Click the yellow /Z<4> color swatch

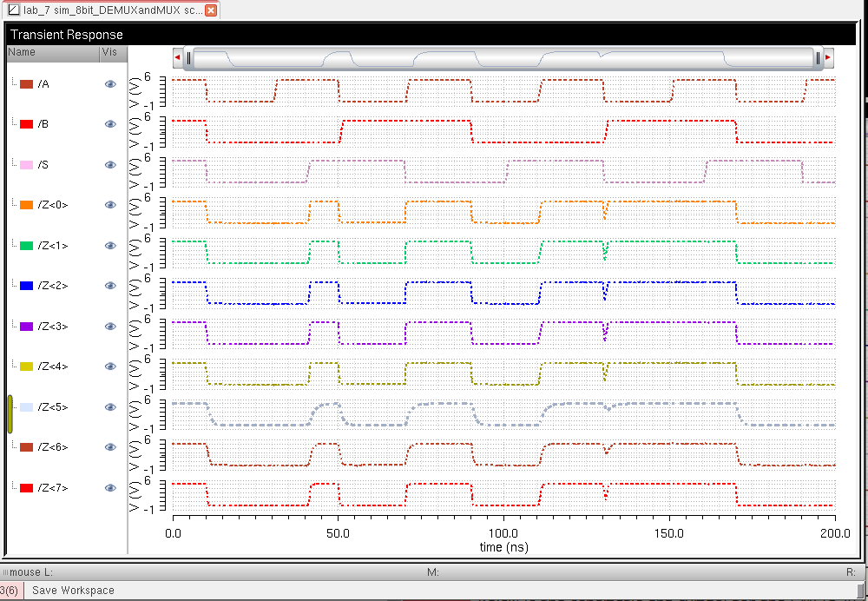[x=26, y=367]
